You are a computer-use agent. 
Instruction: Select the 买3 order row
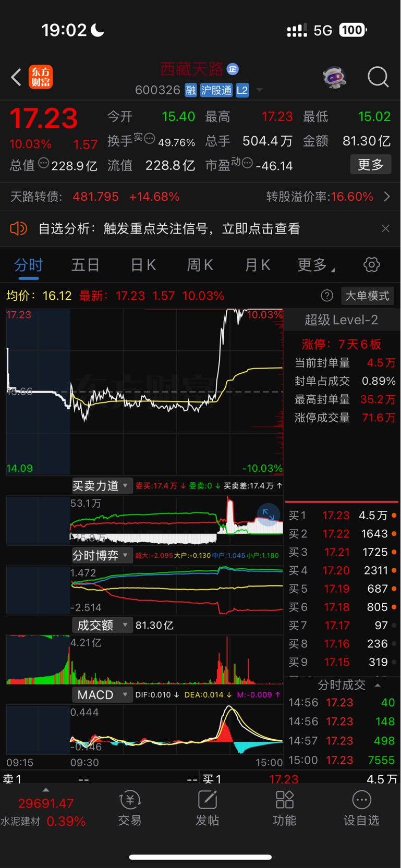tap(342, 552)
